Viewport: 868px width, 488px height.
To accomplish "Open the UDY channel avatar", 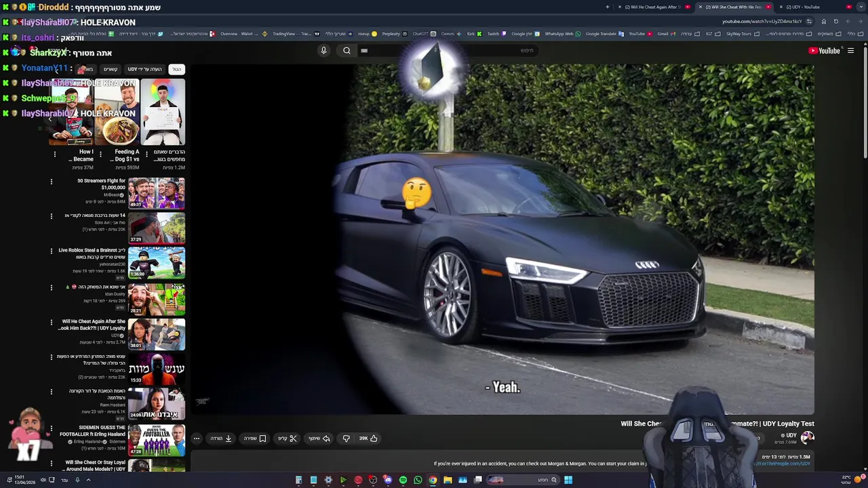I will click(807, 437).
